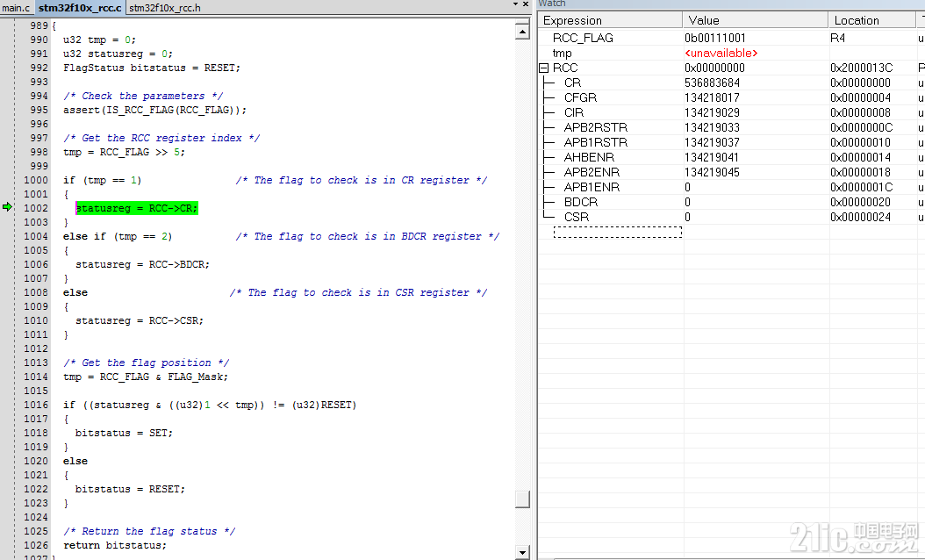Click the comment 'Get the flag position'
Screen dimensions: 925x560
coord(147,363)
